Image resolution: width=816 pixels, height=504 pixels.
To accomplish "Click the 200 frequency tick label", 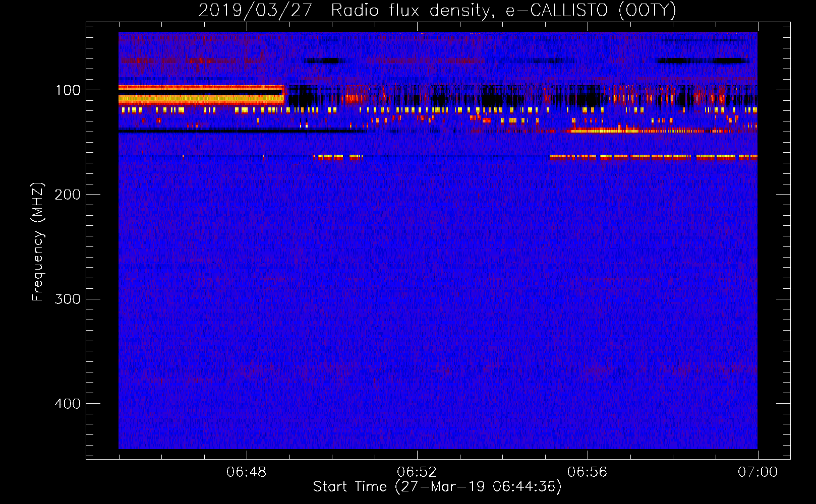I will coord(67,195).
